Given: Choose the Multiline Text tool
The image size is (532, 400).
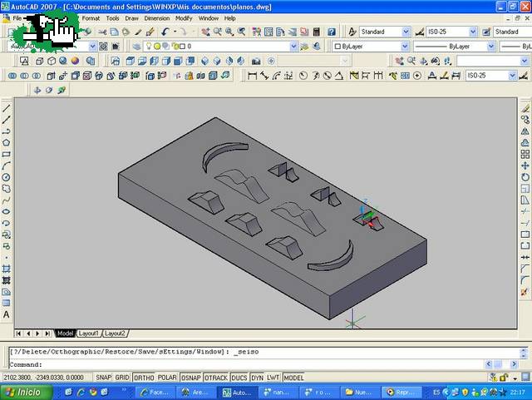Looking at the screenshot, I should (6, 315).
